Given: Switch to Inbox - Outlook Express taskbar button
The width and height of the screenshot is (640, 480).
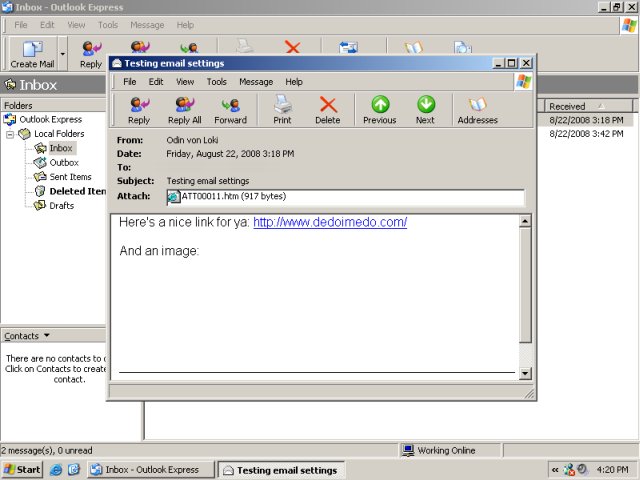Looking at the screenshot, I should (151, 470).
